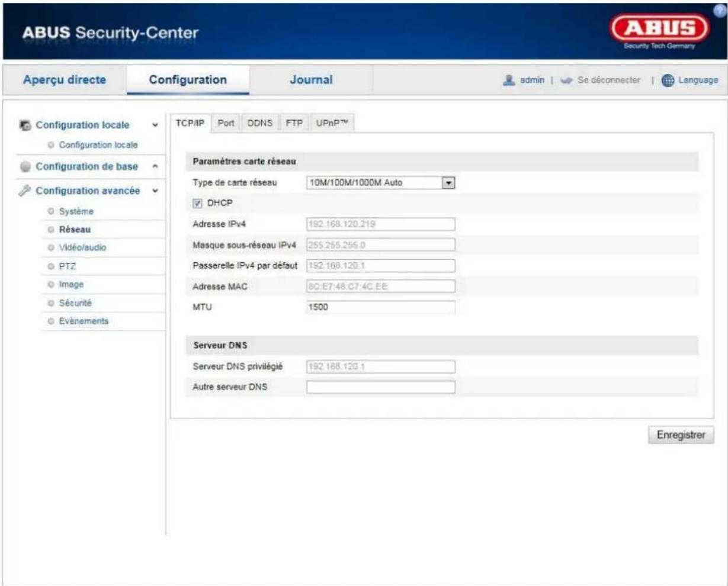Click the Adresse MAC field
Screen dimensions: 728x586
[380, 286]
